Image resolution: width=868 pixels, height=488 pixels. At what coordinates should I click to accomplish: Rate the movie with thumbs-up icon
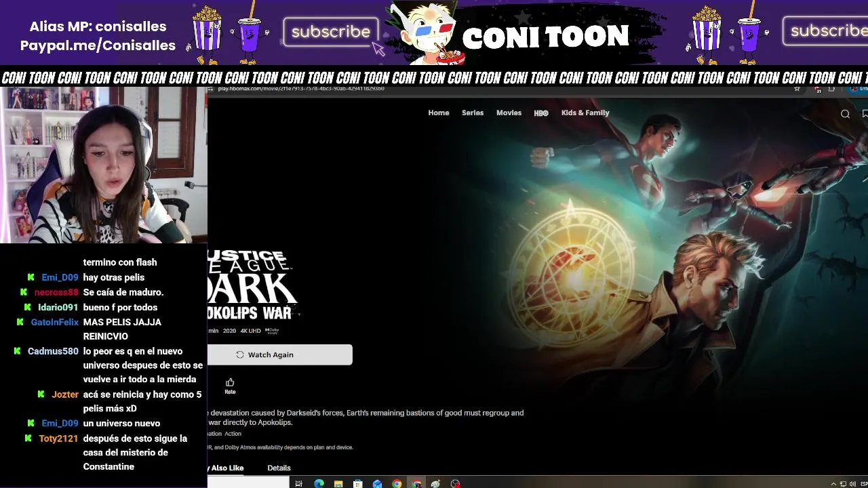coord(230,386)
